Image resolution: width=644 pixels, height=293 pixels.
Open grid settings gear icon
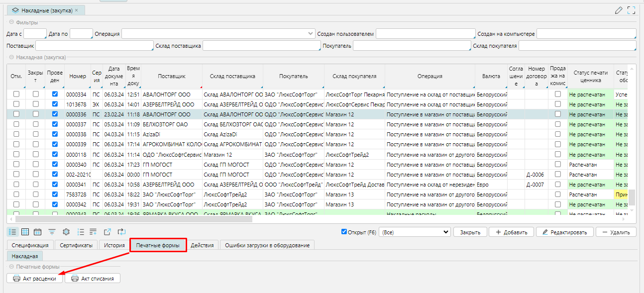point(66,232)
